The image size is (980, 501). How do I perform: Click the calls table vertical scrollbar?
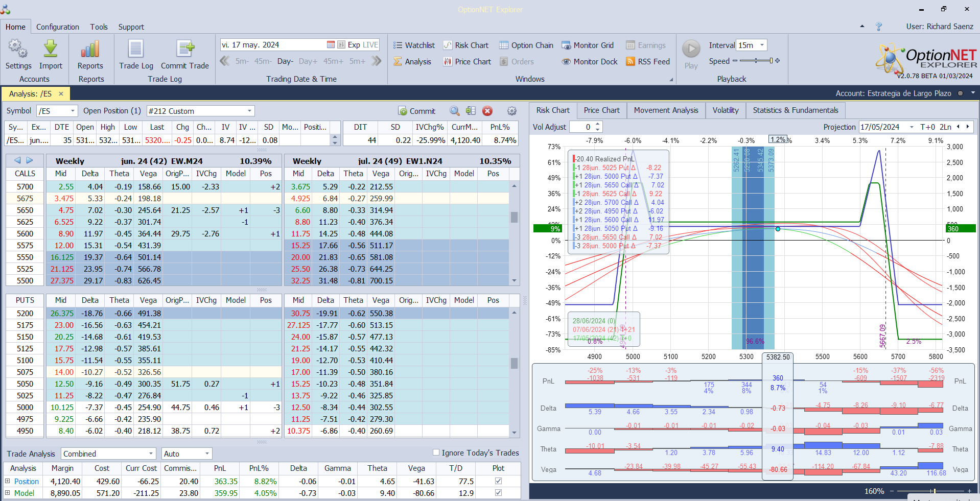(514, 233)
